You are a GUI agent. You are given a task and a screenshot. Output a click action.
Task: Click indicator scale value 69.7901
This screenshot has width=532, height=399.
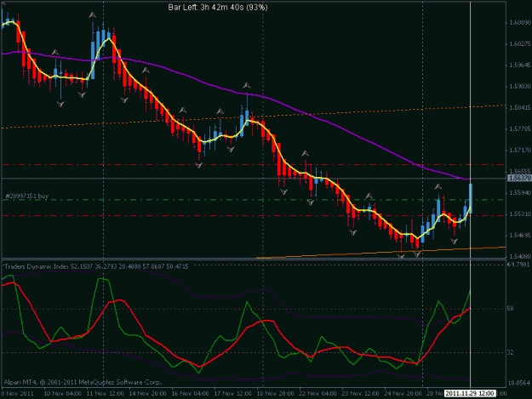pyautogui.click(x=518, y=264)
